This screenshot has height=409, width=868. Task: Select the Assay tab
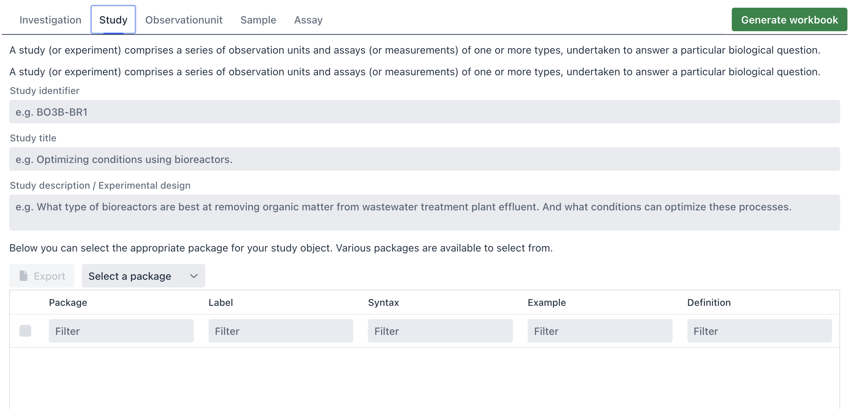308,20
